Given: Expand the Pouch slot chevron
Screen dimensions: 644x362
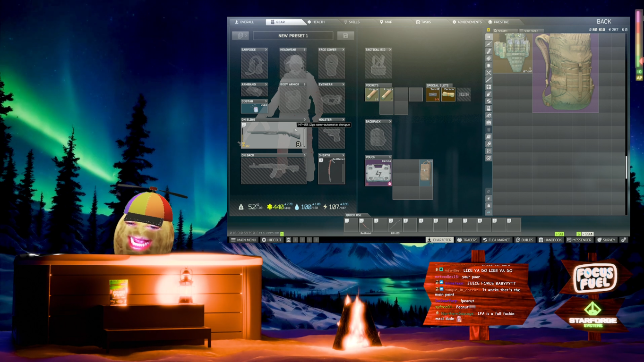Looking at the screenshot, I should 390,157.
